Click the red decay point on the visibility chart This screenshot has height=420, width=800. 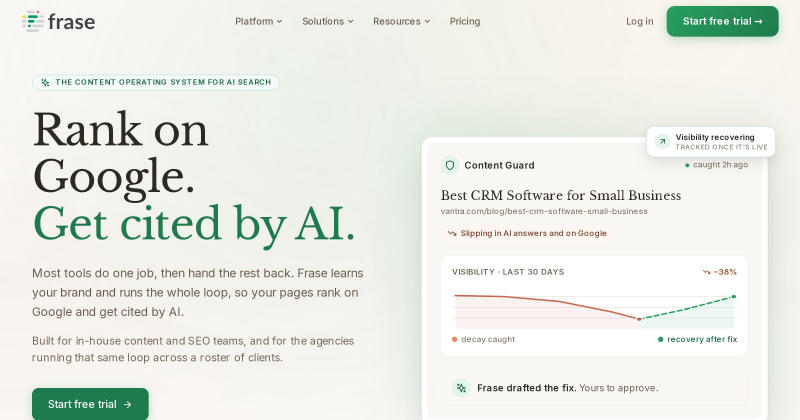[639, 319]
